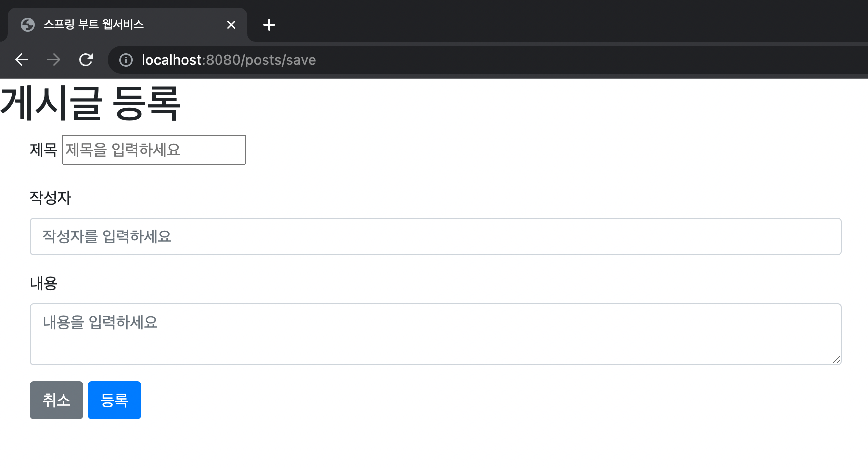Click the 게시글 등록 heading
Screen dimensions: 868x468
[x=90, y=103]
